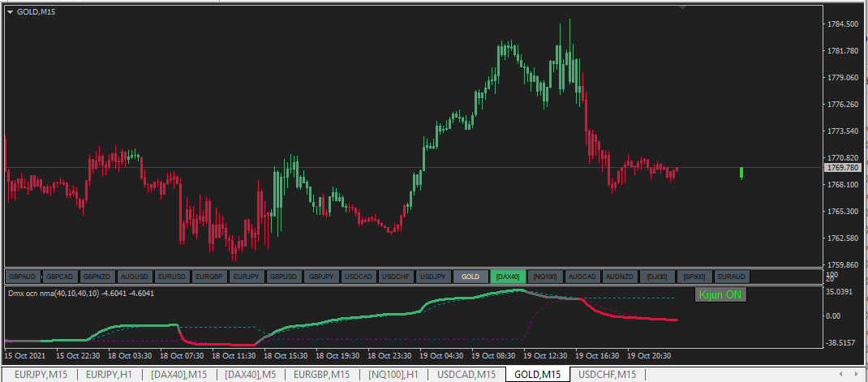Screen dimensions: 868x382
Task: Select the highlighted [DAX40] symbol button
Action: (x=508, y=276)
